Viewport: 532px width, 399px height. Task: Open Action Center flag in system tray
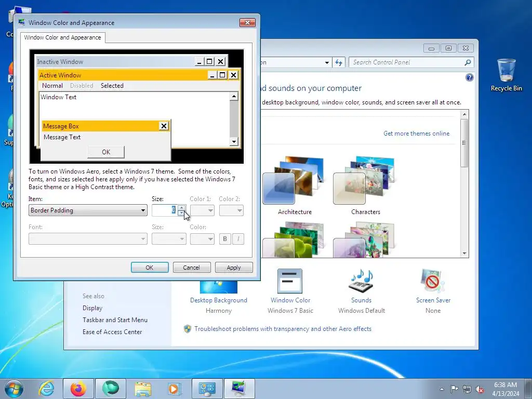coord(454,389)
